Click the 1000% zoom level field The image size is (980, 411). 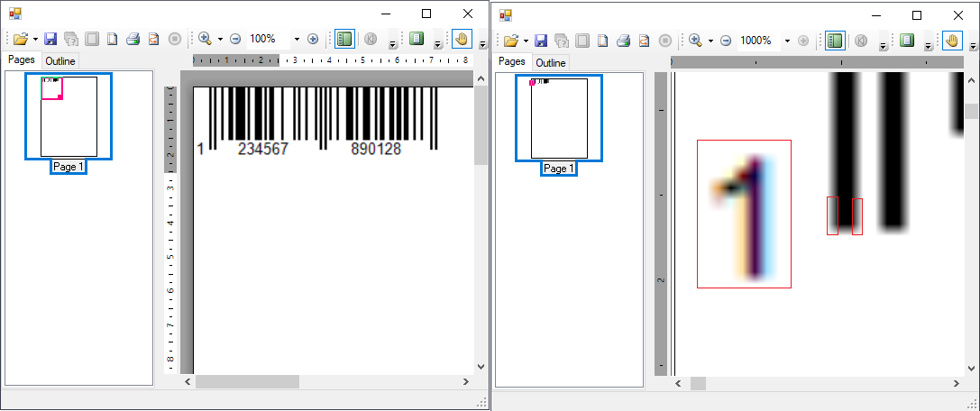[759, 41]
